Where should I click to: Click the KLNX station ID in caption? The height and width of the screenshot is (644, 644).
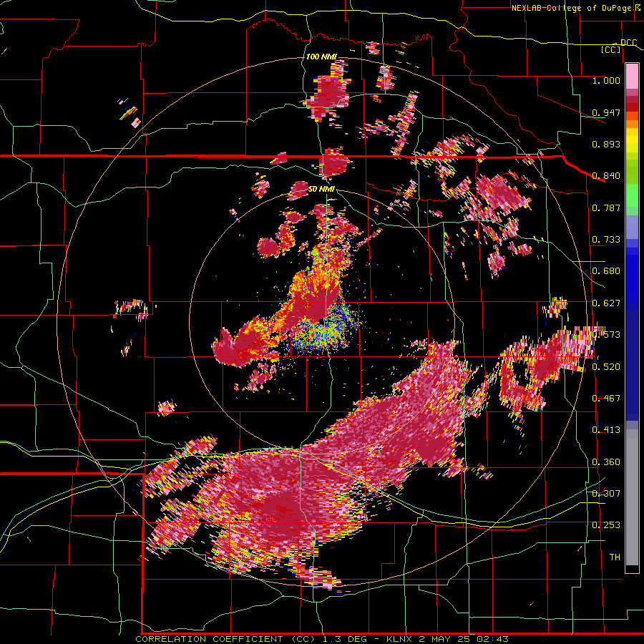tap(400, 639)
